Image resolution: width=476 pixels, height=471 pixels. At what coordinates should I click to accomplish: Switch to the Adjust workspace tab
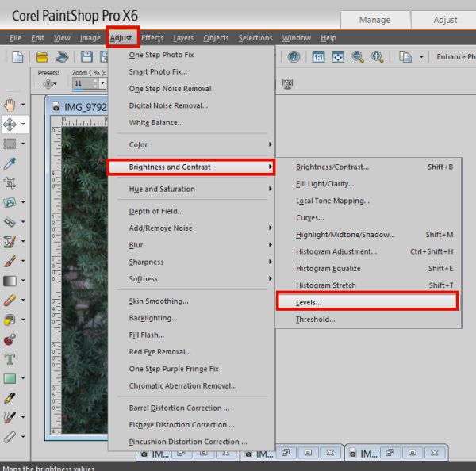click(444, 20)
